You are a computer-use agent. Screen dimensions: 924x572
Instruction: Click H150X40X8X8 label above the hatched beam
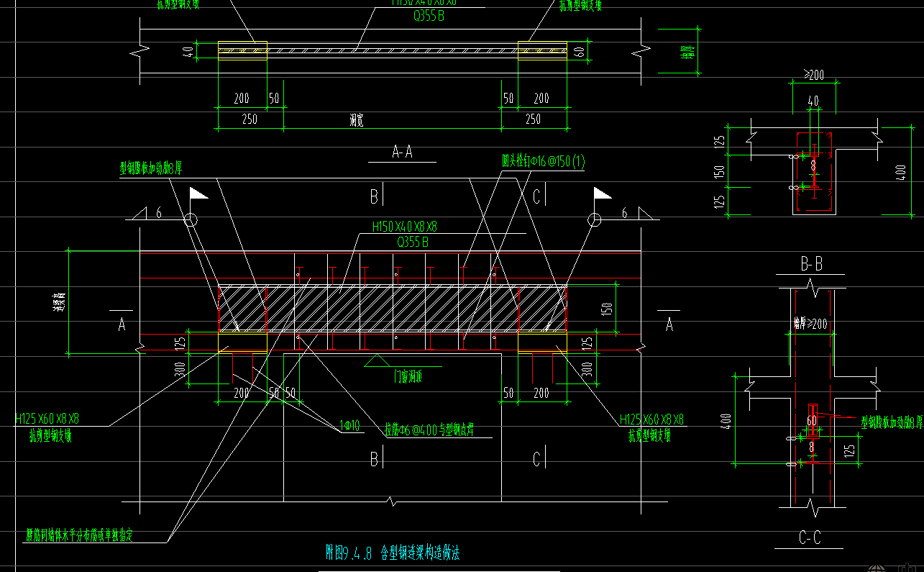[x=404, y=227]
